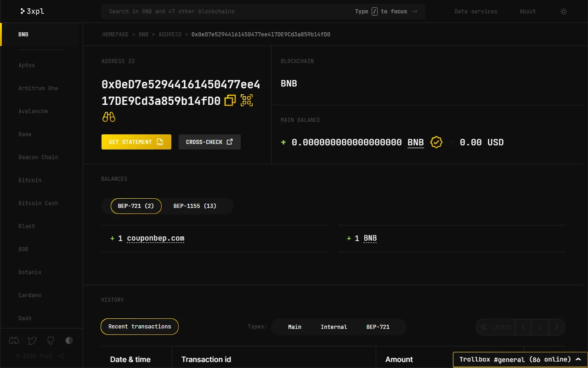Click the Get Statement PDF button
Image resolution: width=588 pixels, height=368 pixels.
coord(136,142)
